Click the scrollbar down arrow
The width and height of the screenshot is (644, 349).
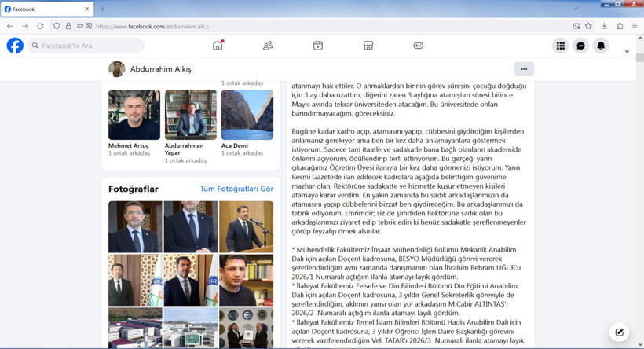pyautogui.click(x=640, y=344)
